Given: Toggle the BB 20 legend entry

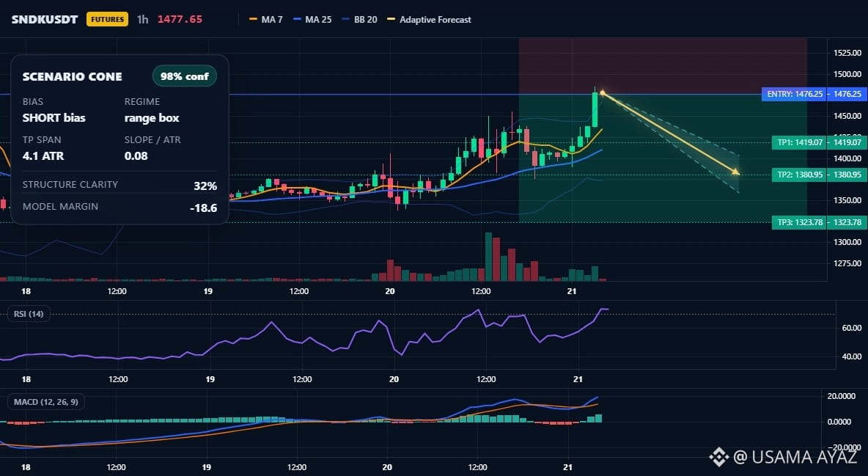Looking at the screenshot, I should [360, 19].
